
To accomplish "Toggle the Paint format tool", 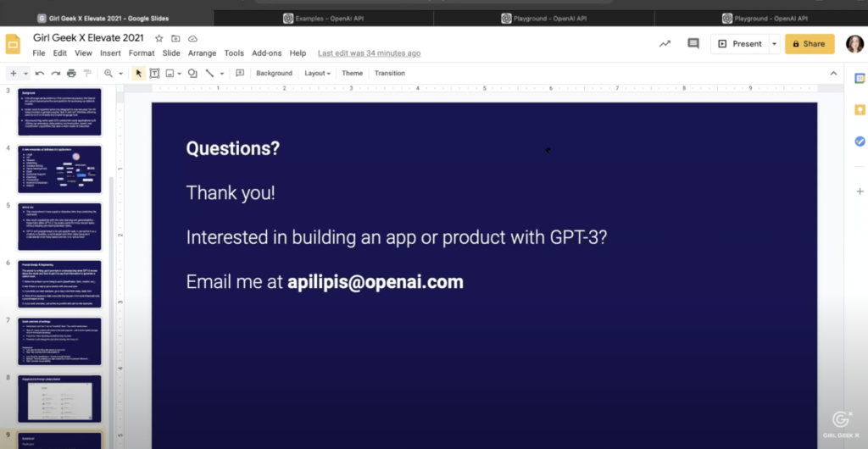I will [87, 73].
